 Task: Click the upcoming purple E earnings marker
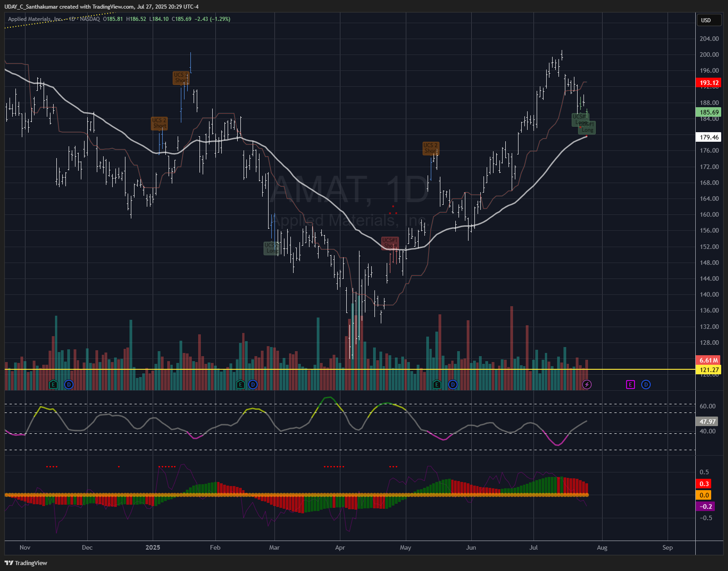tap(630, 385)
